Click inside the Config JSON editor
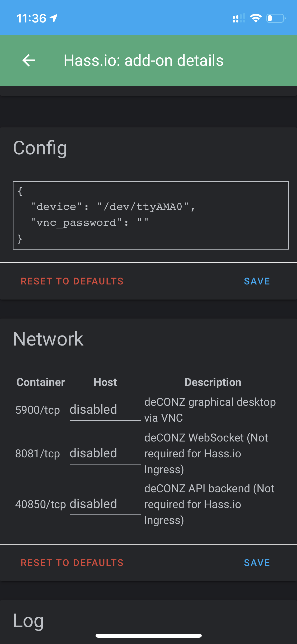This screenshot has width=297, height=644. [x=150, y=215]
